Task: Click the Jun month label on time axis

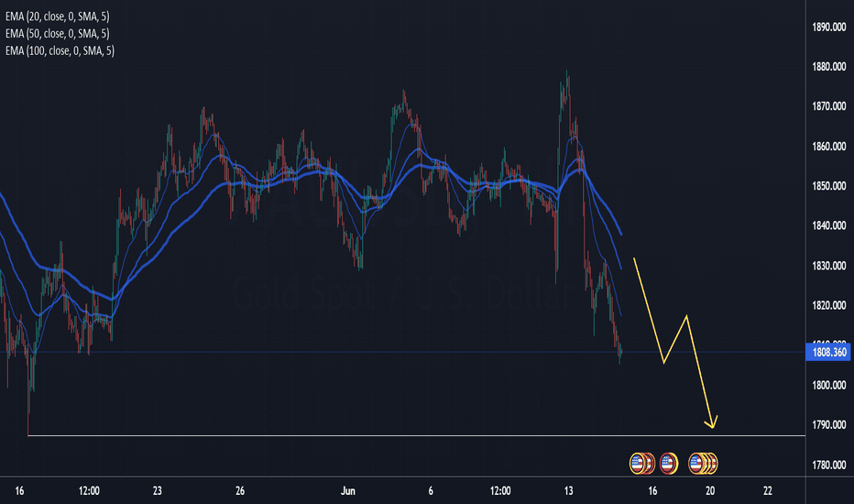Action: (x=347, y=491)
